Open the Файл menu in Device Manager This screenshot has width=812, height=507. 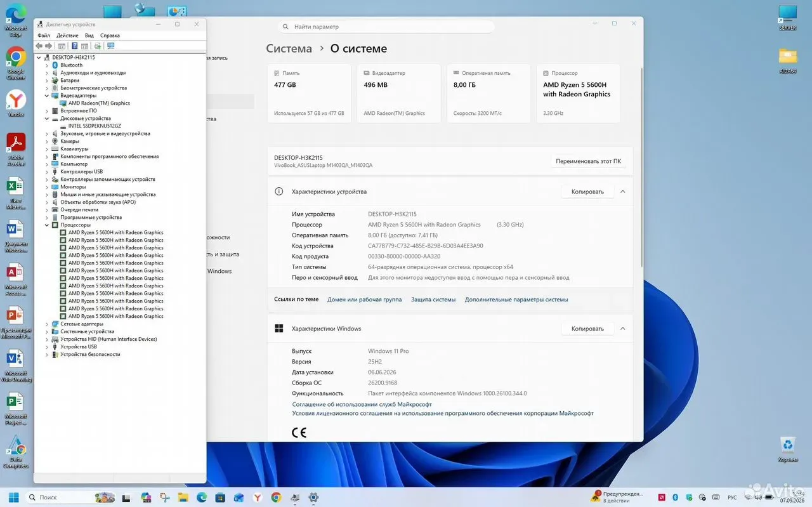pyautogui.click(x=44, y=36)
